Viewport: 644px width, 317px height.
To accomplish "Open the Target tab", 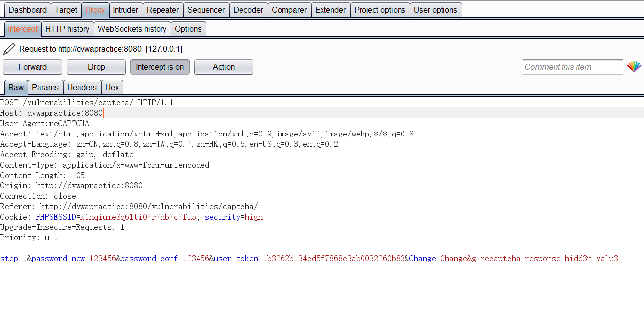I will (66, 10).
